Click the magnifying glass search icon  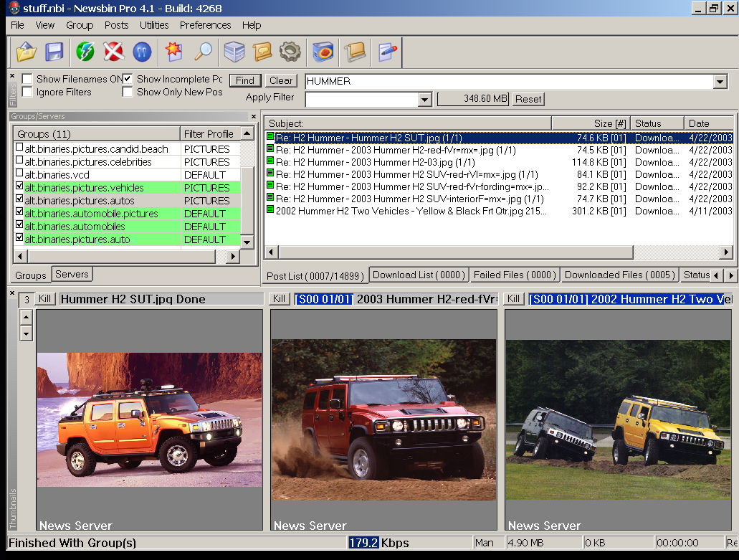[204, 52]
